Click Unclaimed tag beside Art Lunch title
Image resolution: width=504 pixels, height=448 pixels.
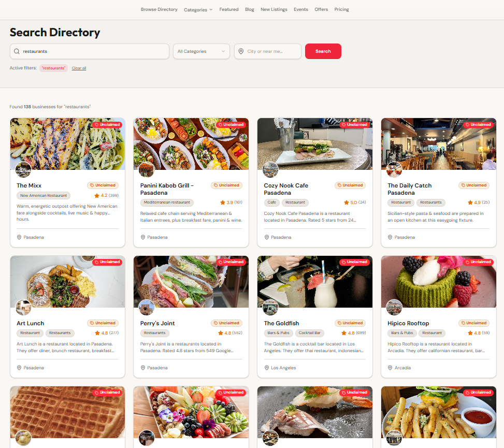coord(103,323)
